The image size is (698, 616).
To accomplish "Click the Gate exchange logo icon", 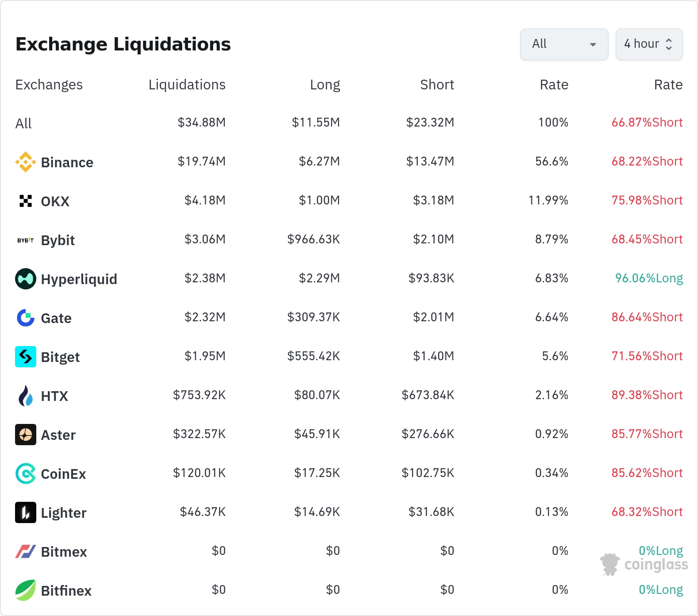I will pos(26,318).
